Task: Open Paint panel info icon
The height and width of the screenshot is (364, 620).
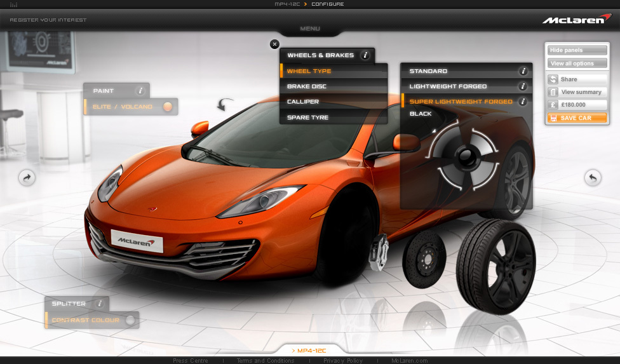Action: (x=140, y=91)
